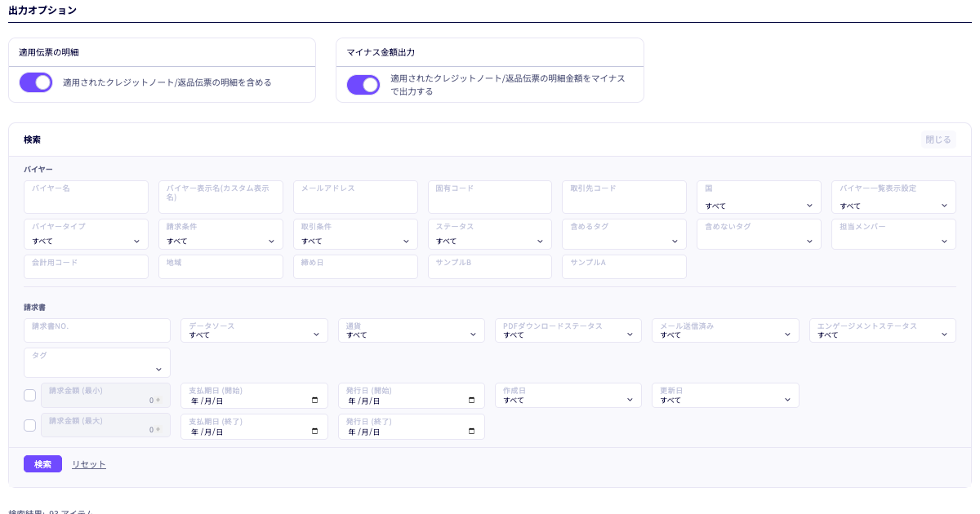
Task: Click the 会計用コード input field
Action: tap(87, 267)
